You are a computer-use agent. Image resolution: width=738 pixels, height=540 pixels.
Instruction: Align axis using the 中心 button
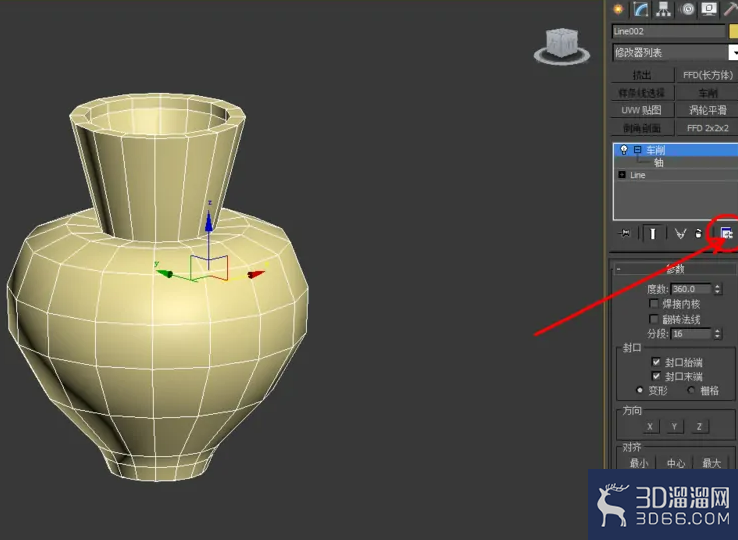[x=675, y=463]
